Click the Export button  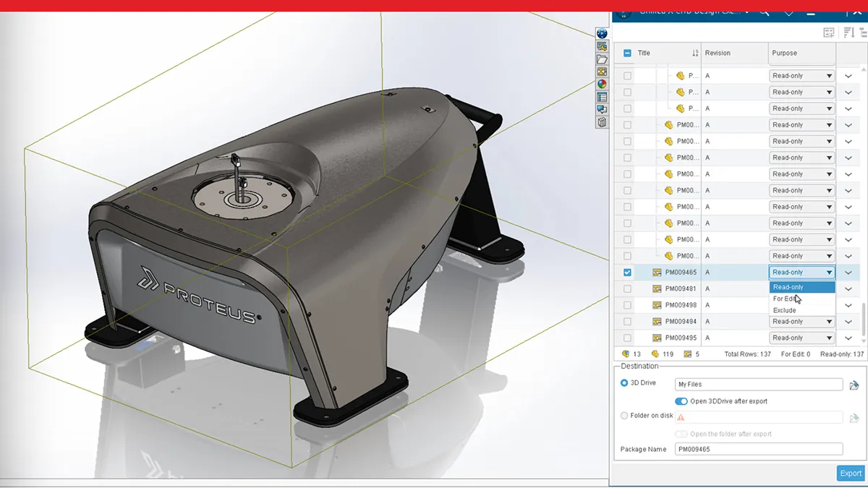[850, 473]
